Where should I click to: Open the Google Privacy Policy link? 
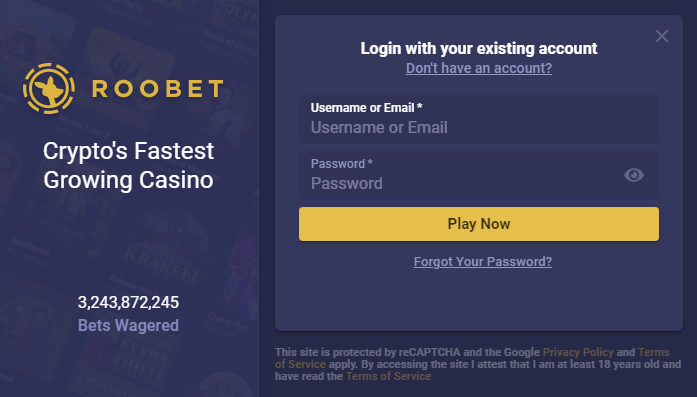[x=578, y=352]
